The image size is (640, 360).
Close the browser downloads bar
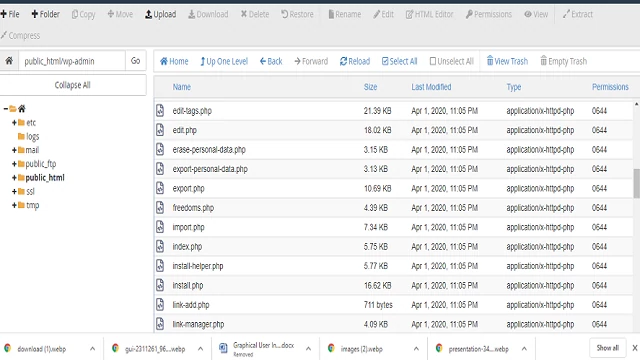click(635, 348)
